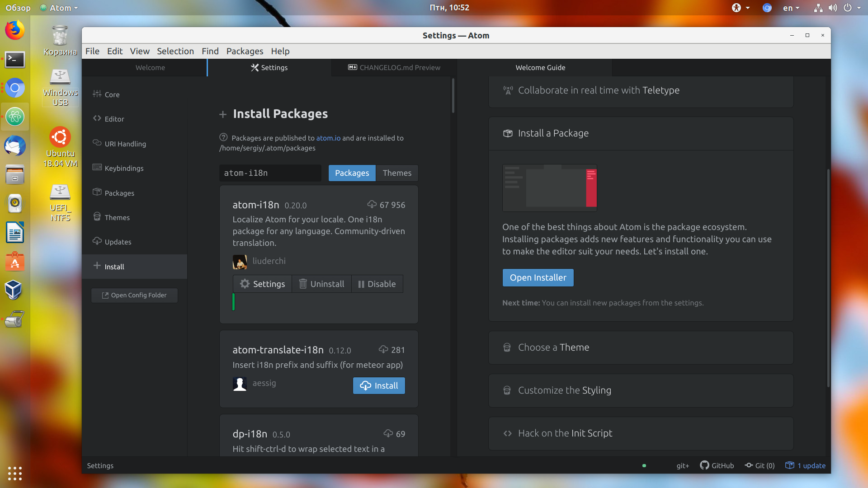The image size is (868, 488).
Task: Expand the Choose a Theme section
Action: click(x=641, y=347)
